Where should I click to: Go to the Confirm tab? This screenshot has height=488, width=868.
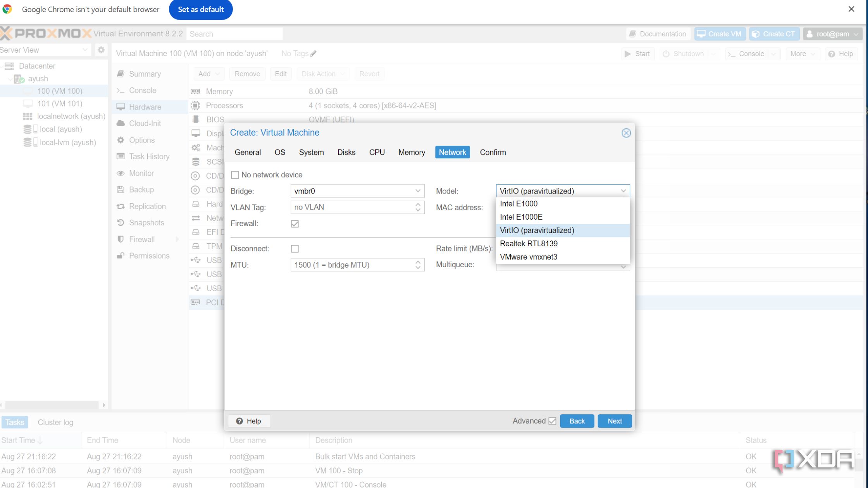[493, 152]
